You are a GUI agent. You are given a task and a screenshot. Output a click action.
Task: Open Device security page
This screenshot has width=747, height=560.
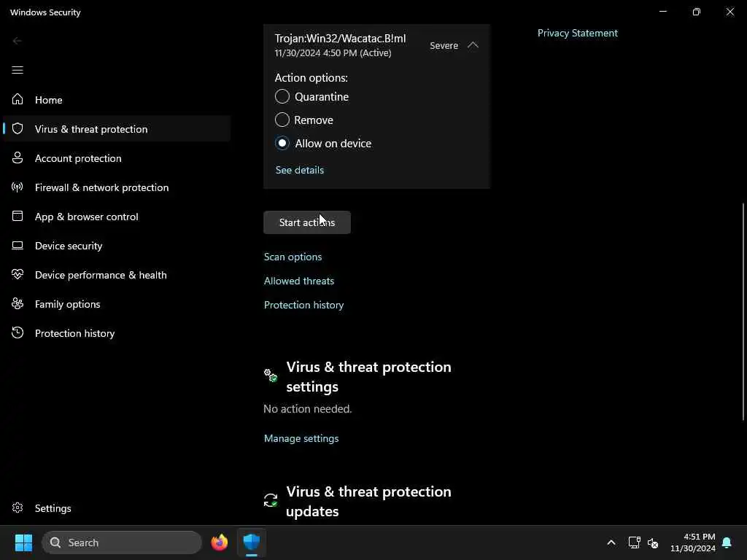pyautogui.click(x=116, y=245)
